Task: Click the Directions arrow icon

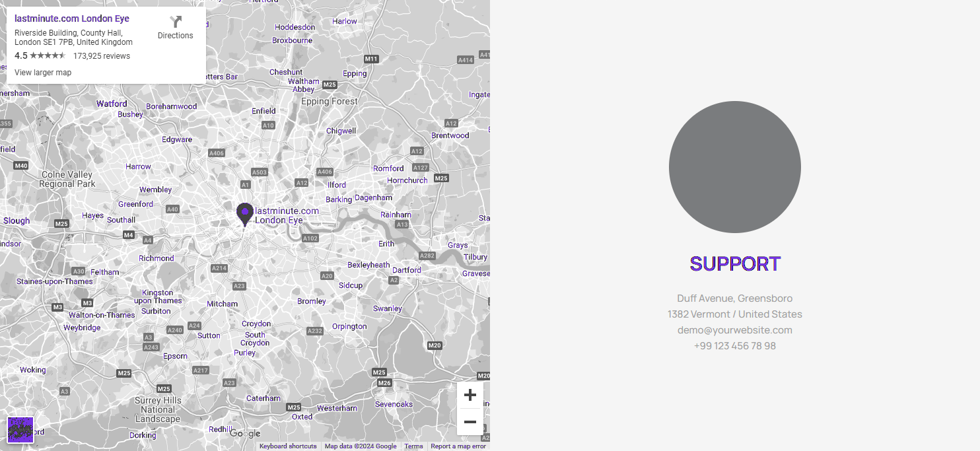Action: click(175, 22)
